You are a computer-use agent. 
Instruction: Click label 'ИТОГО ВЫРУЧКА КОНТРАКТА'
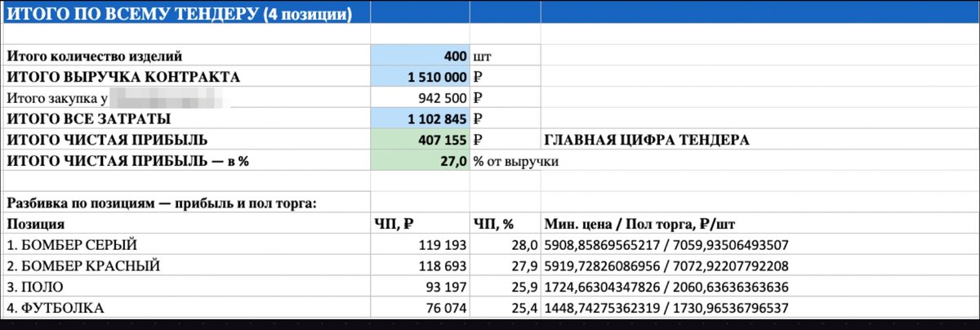(123, 77)
